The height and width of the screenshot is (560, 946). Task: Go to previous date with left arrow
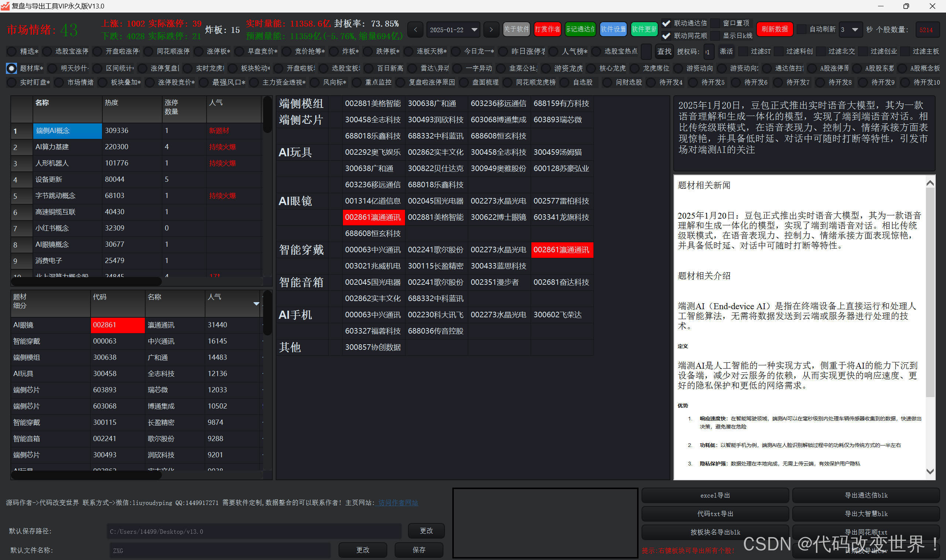[x=415, y=30]
